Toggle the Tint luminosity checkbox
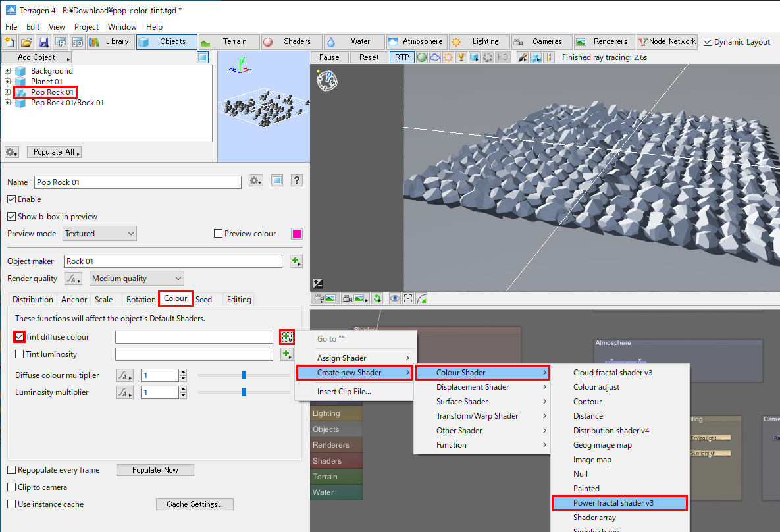Screen dimensions: 780x532 pyautogui.click(x=20, y=354)
